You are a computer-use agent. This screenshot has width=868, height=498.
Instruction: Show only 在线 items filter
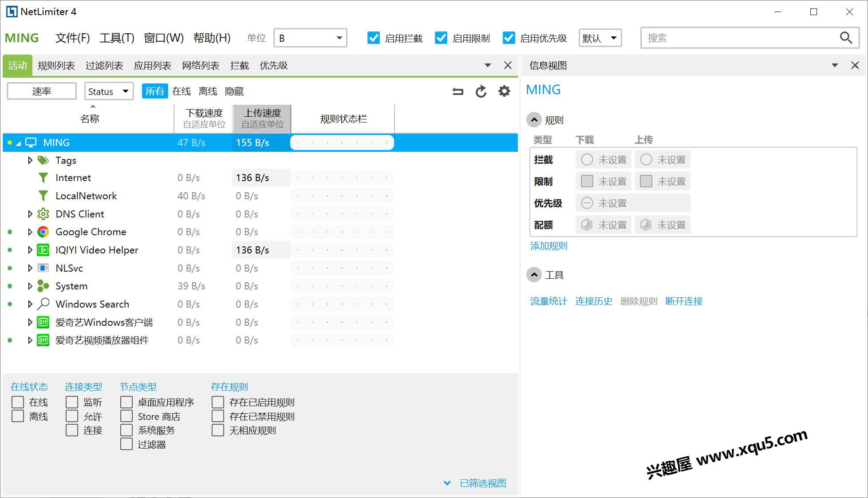[x=181, y=91]
